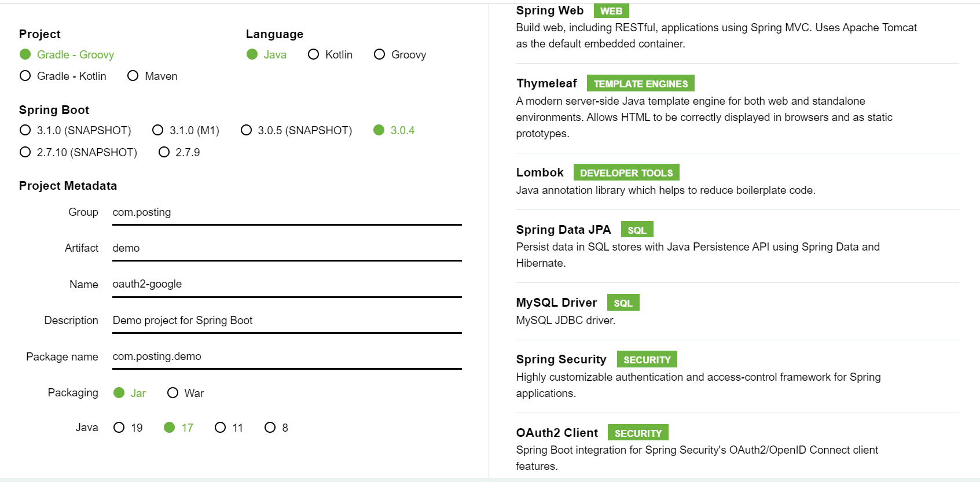Select the Lombok dependency title

(539, 172)
